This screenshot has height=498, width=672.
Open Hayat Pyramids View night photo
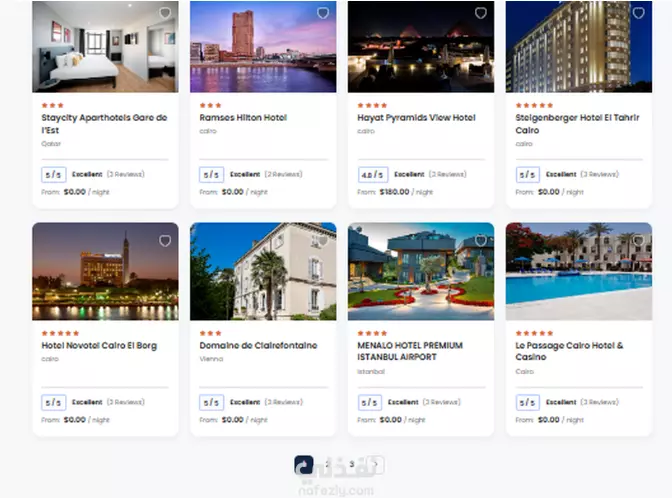pyautogui.click(x=421, y=46)
